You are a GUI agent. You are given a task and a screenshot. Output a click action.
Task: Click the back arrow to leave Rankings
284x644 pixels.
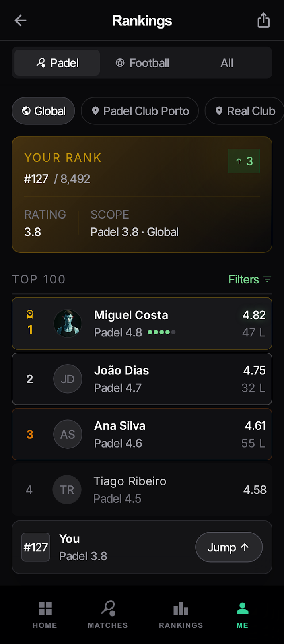(x=21, y=20)
